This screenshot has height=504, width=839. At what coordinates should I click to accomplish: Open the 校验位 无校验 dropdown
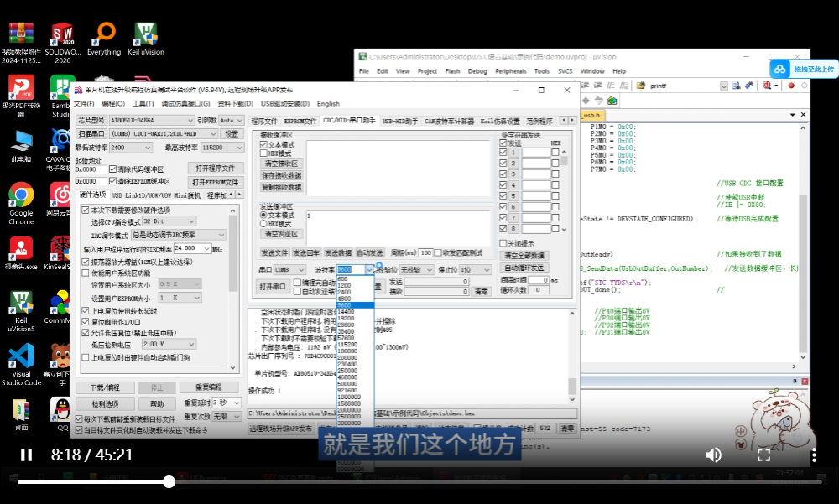click(x=416, y=270)
